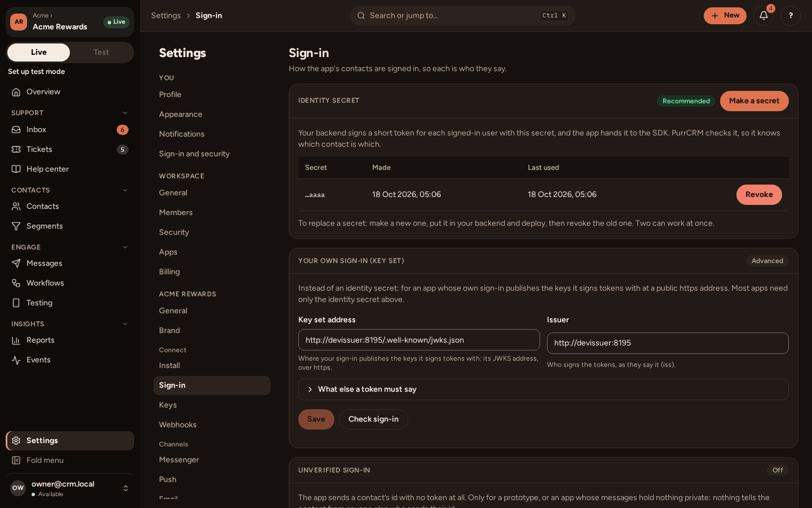812x508 pixels.
Task: Go to Overview via home icon
Action: [x=16, y=92]
